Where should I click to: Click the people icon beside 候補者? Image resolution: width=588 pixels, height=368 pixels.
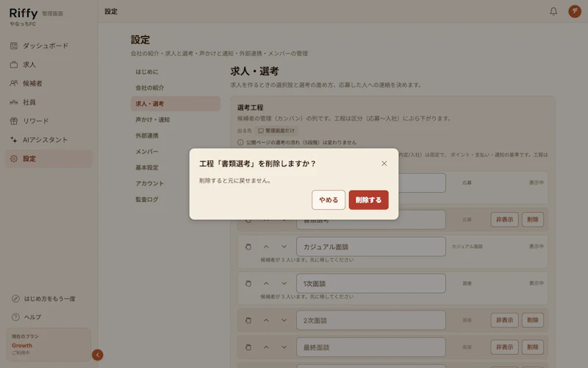click(x=14, y=83)
